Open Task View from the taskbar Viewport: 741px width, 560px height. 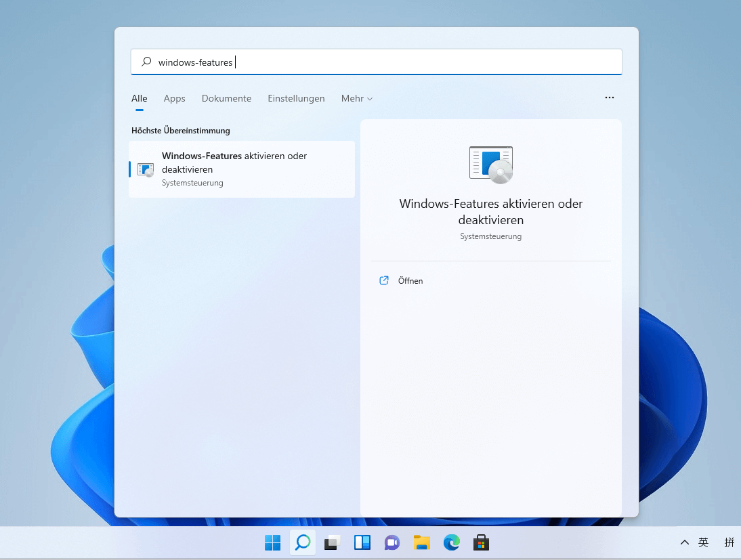(x=332, y=542)
